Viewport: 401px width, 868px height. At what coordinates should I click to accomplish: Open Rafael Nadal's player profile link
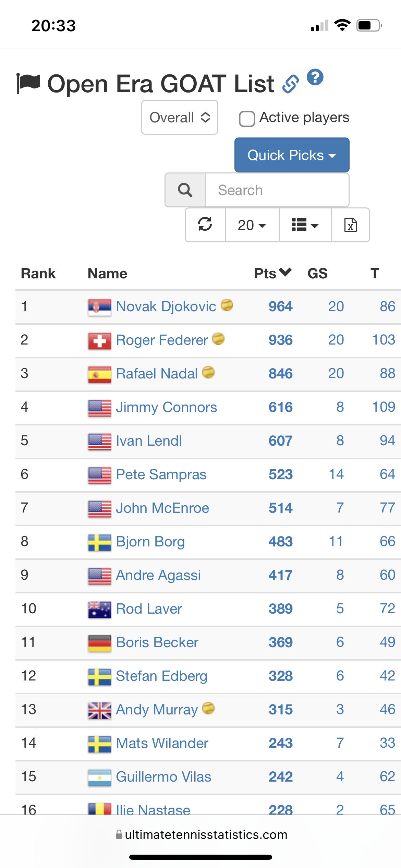tap(157, 373)
